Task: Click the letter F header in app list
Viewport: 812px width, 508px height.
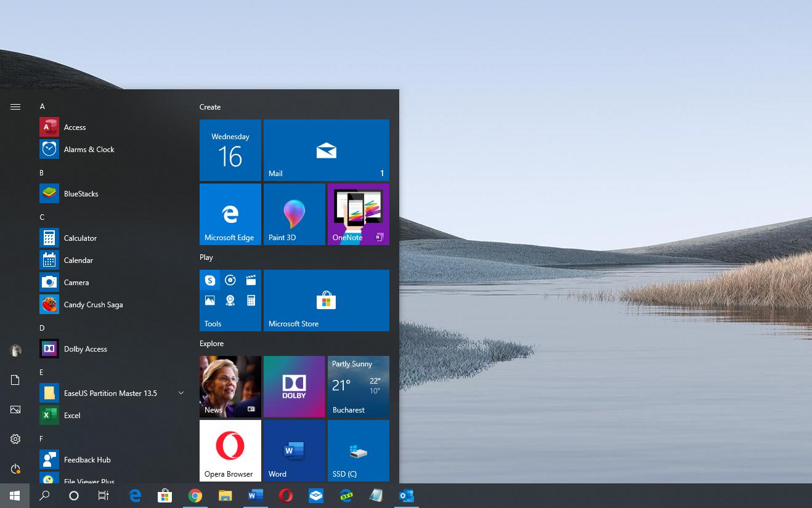Action: pos(41,439)
